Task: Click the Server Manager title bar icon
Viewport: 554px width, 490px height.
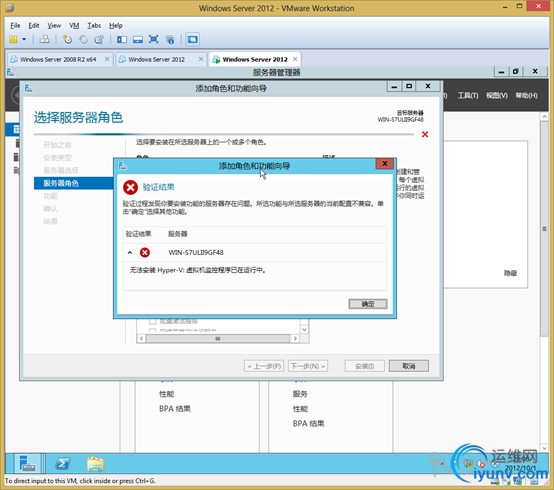Action: click(10, 72)
